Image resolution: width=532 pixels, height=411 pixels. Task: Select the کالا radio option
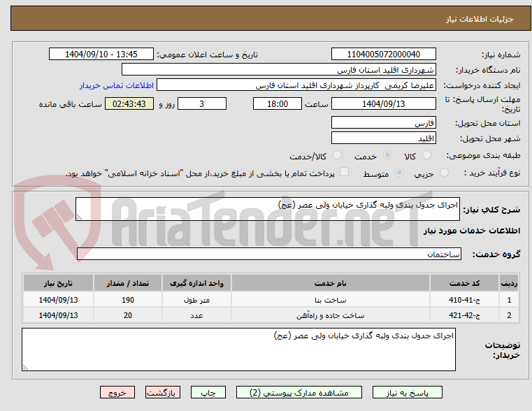pos(426,155)
